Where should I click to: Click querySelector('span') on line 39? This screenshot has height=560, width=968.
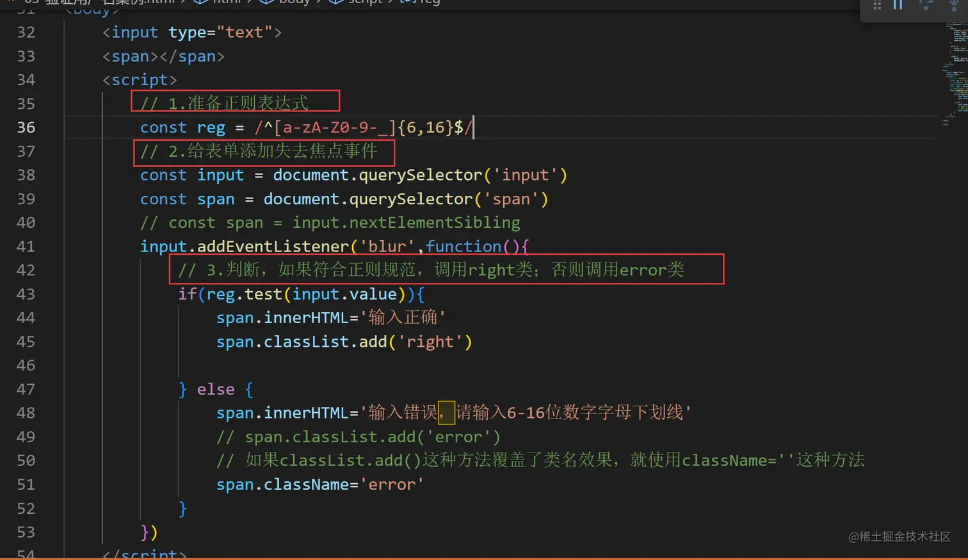click(449, 199)
